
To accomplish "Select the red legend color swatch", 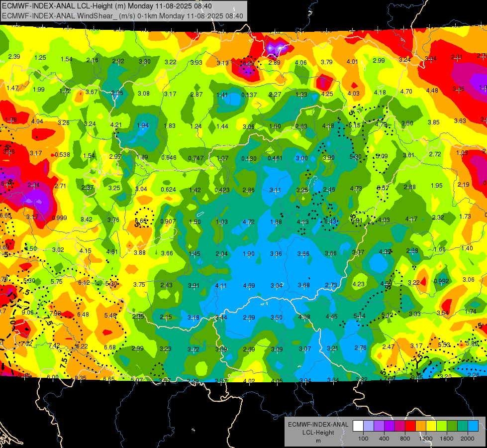I will 410,426.
